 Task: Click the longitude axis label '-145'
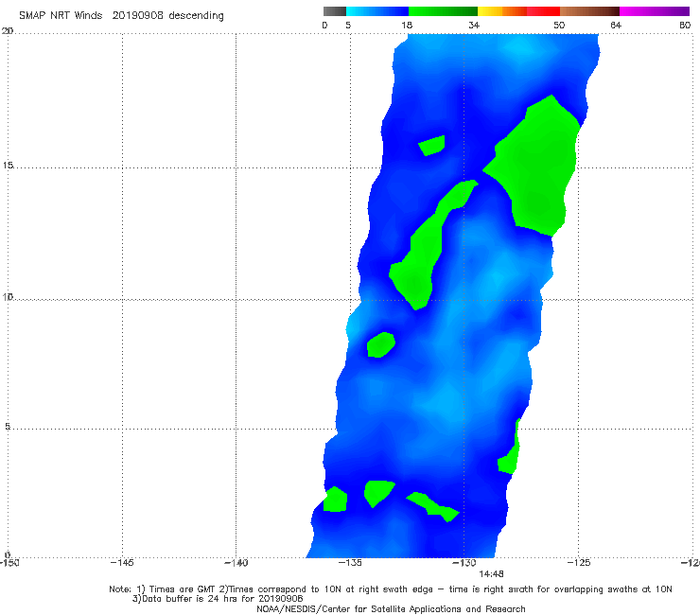pos(122,563)
